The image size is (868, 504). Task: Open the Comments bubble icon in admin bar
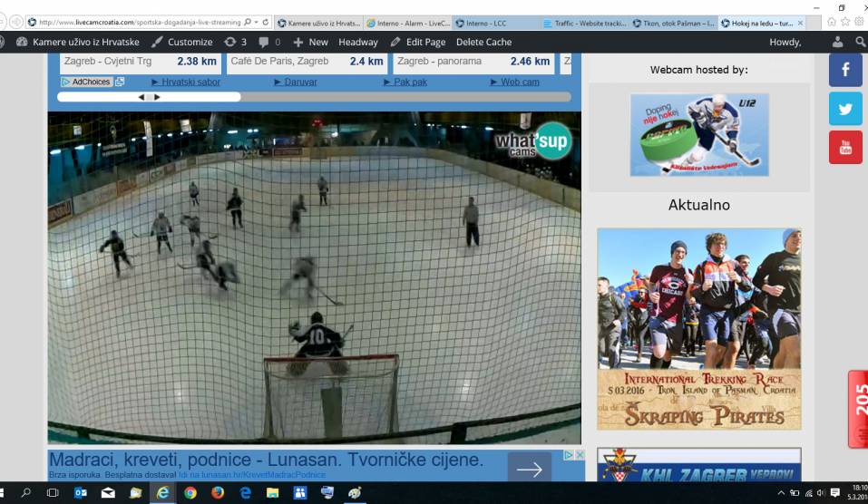pyautogui.click(x=269, y=42)
